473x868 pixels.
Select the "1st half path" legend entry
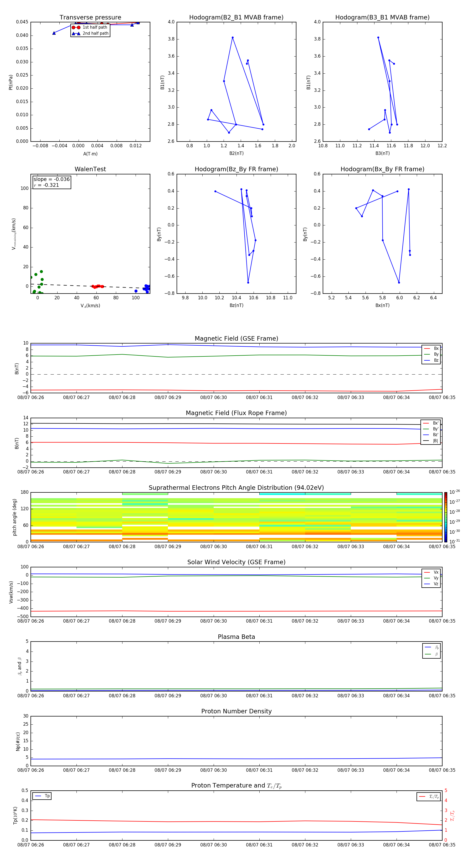click(90, 27)
